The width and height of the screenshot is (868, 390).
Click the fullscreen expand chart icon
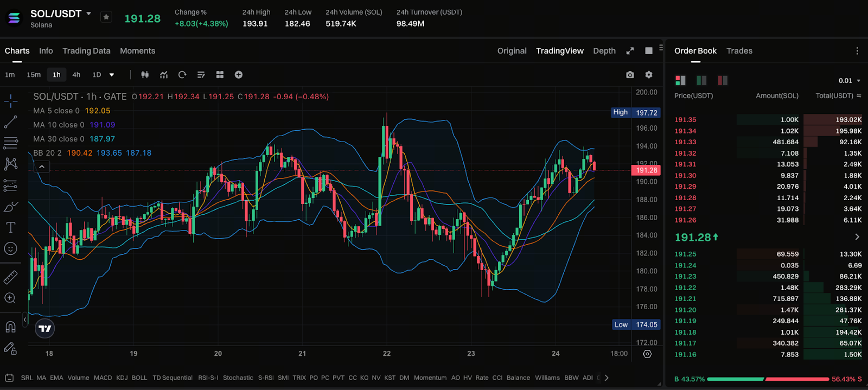click(x=630, y=51)
